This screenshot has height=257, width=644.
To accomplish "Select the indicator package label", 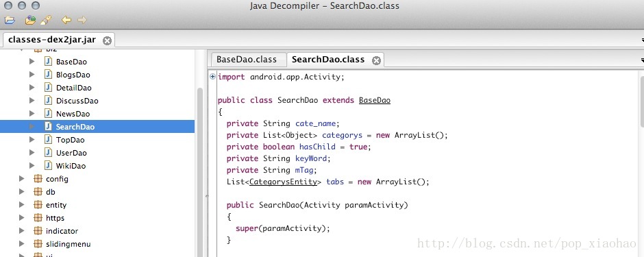I will (62, 231).
